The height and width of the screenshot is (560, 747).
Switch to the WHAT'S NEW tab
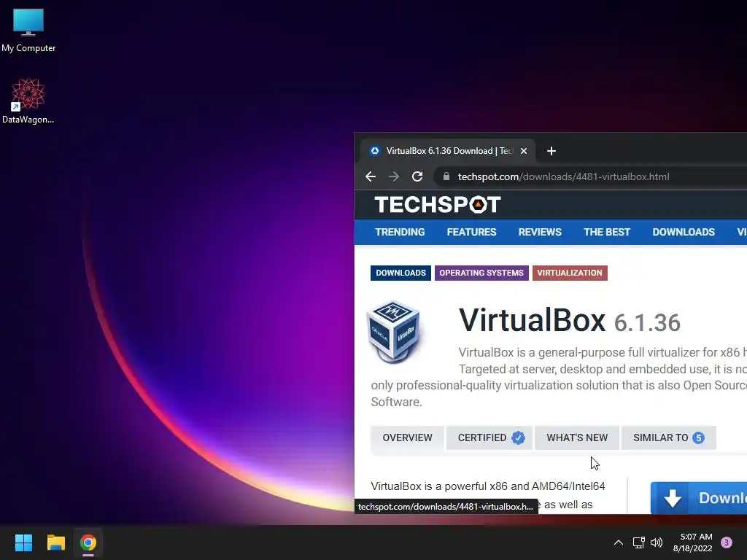(x=577, y=437)
